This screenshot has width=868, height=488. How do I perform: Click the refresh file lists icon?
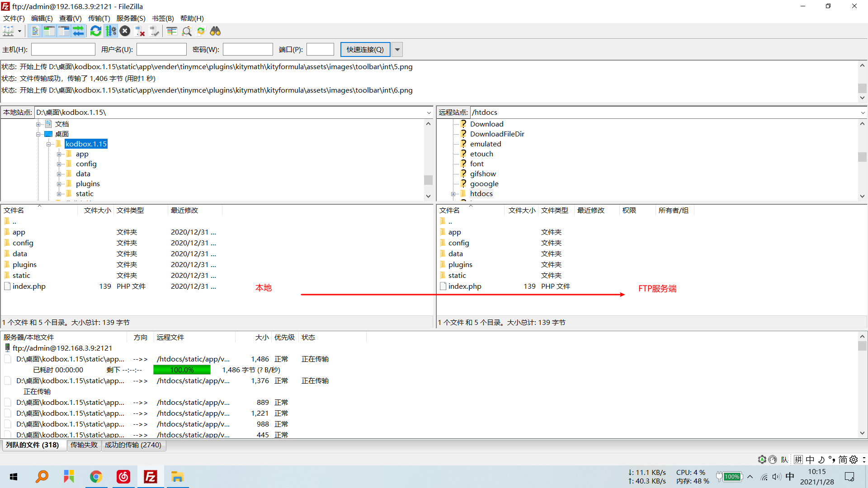(x=96, y=31)
